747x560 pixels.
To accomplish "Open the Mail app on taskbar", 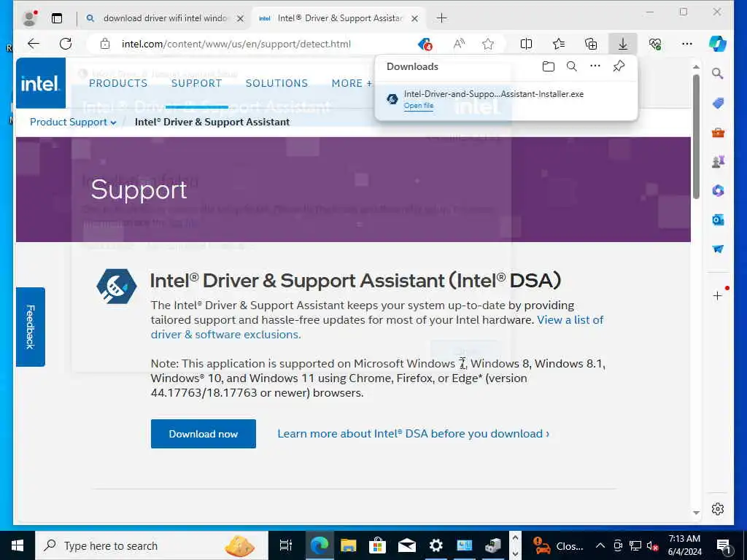I will pos(406,545).
